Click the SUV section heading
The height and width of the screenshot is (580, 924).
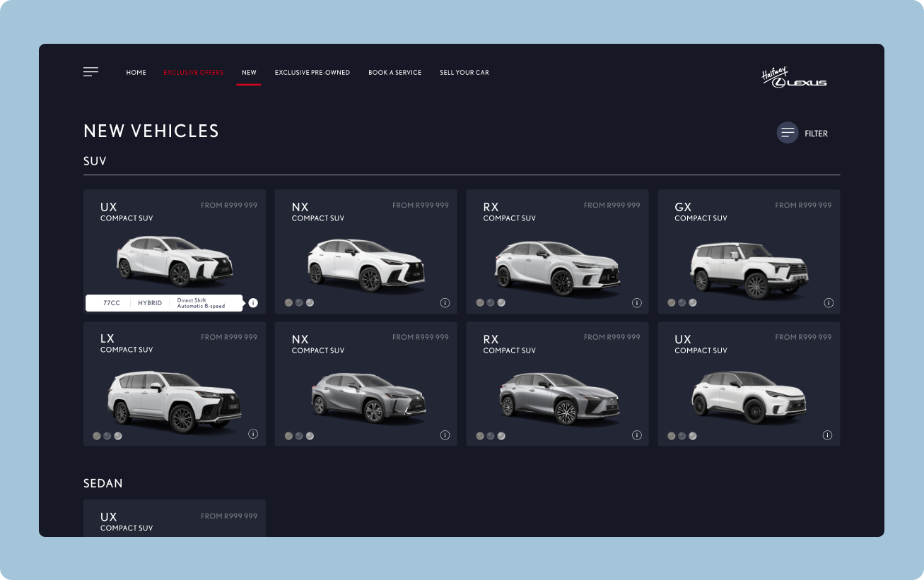(95, 161)
